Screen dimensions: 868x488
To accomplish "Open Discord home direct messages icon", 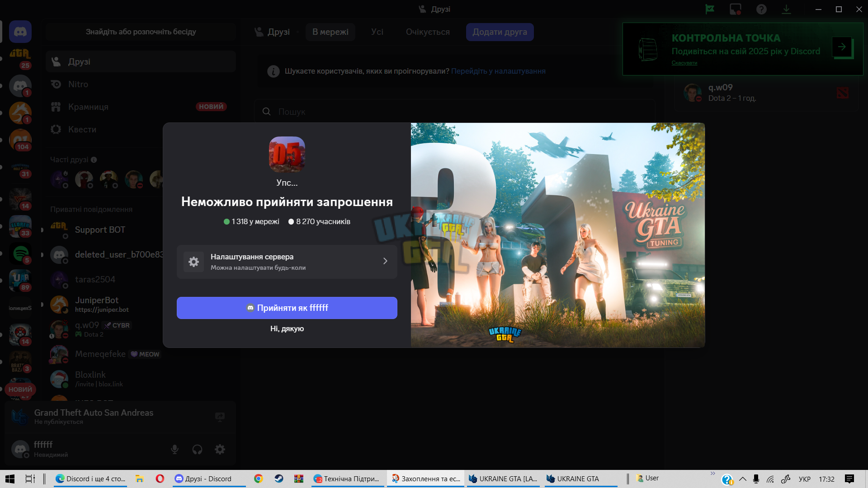I will pyautogui.click(x=20, y=32).
